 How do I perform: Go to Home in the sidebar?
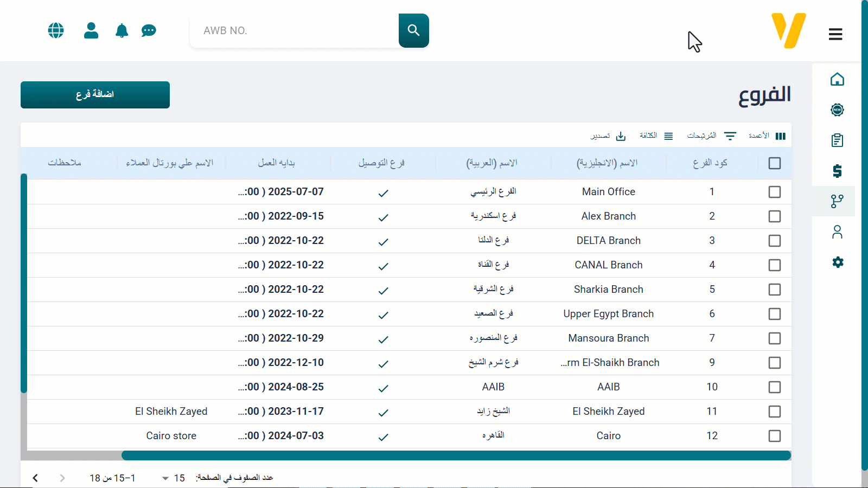[837, 80]
